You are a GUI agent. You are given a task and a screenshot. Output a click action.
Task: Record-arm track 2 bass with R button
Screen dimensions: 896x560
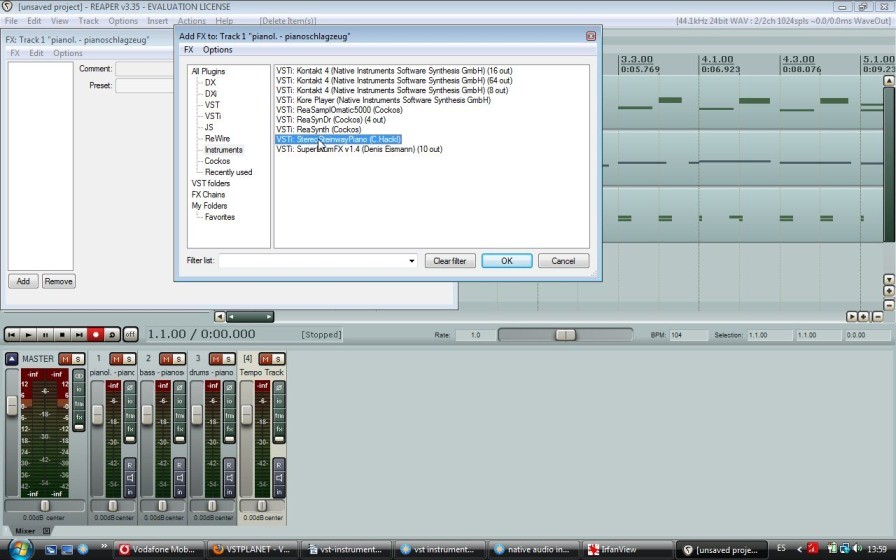coord(179,465)
